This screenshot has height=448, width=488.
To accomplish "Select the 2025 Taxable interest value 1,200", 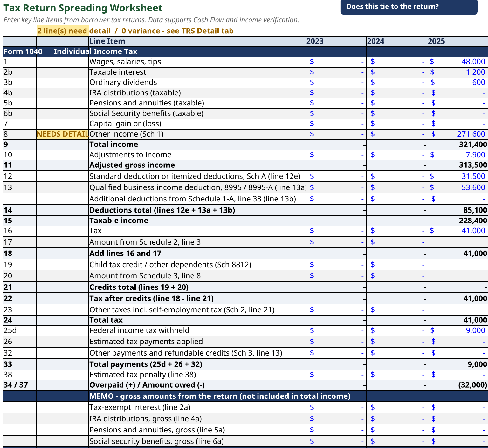I will click(x=457, y=72).
